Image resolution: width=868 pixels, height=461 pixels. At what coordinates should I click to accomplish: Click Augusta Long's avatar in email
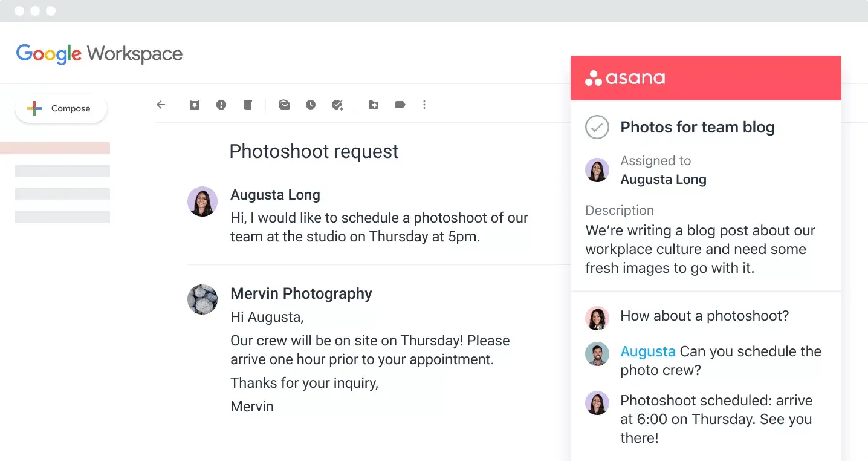click(202, 201)
